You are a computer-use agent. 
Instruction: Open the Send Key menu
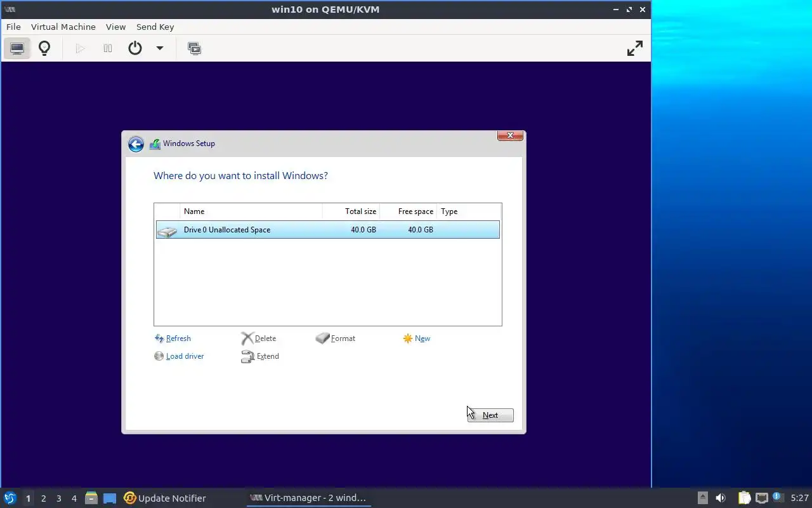point(155,27)
